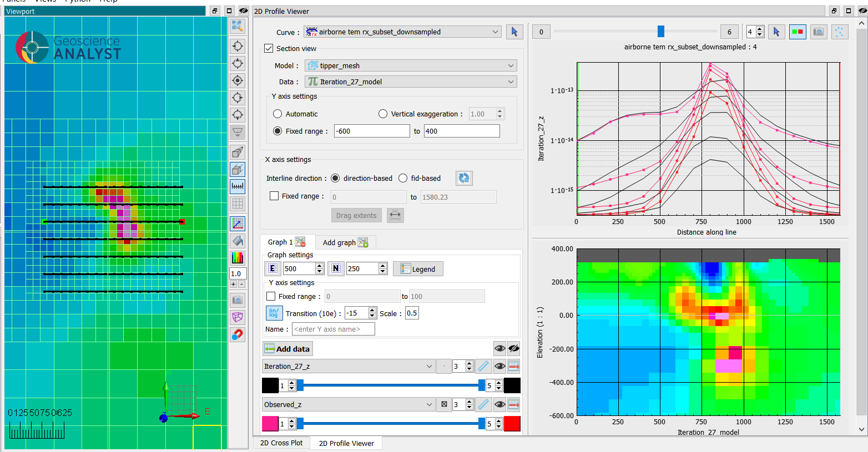This screenshot has height=452, width=868.
Task: Open the Curve dropdown
Action: pyautogui.click(x=403, y=32)
